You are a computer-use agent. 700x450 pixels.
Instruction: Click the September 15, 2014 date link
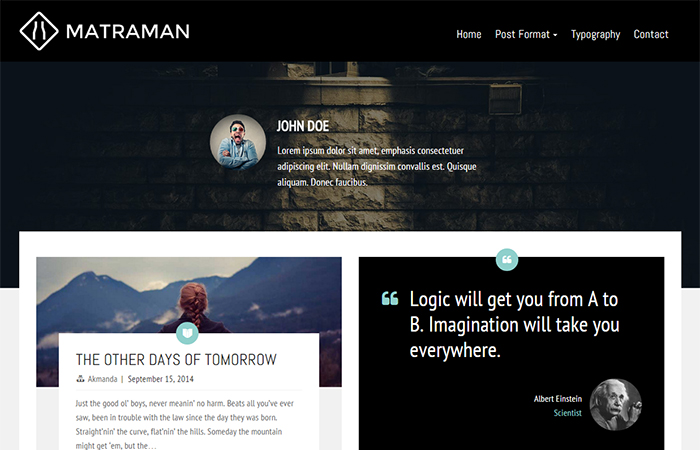[161, 379]
